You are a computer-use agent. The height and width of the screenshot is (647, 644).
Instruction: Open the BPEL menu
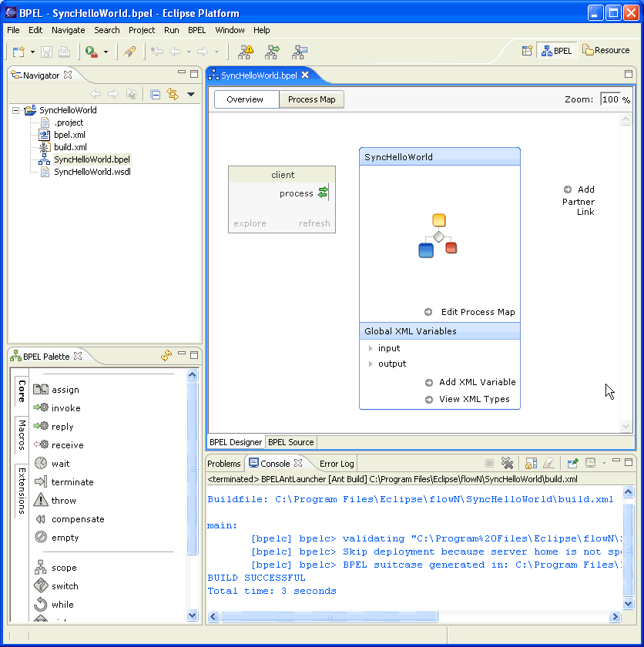[x=196, y=30]
